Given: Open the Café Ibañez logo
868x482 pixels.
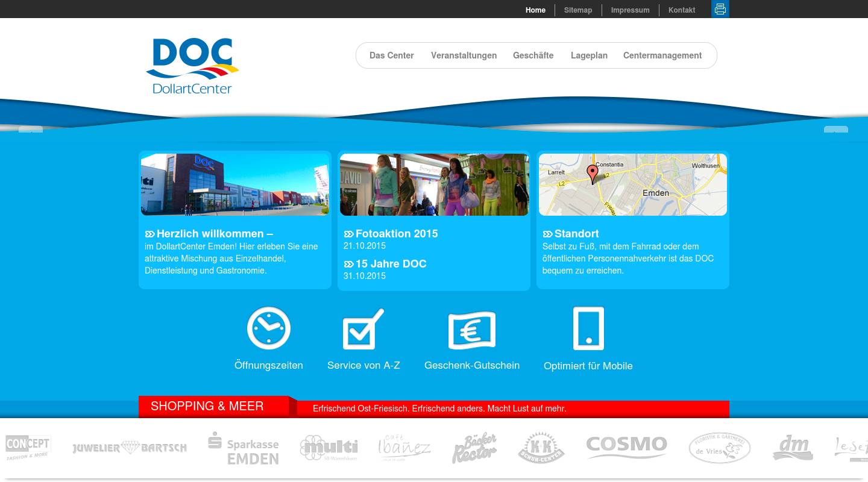Looking at the screenshot, I should [x=404, y=448].
